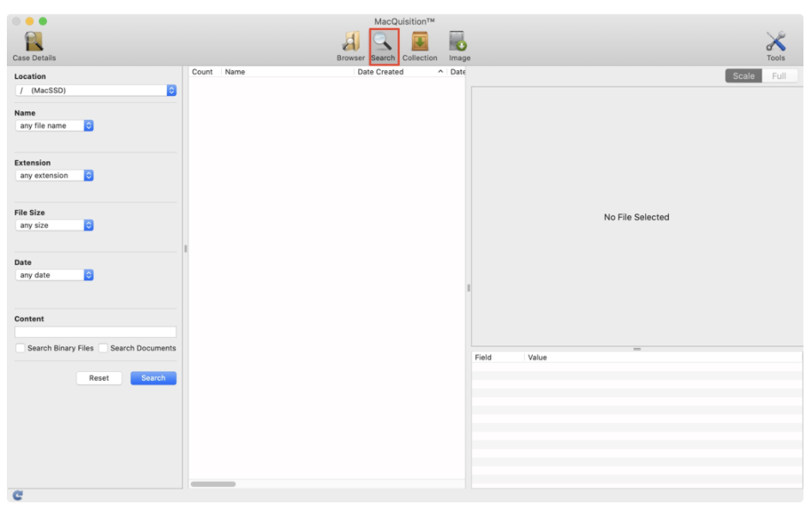
Task: Select the Scale preview mode
Action: [743, 75]
